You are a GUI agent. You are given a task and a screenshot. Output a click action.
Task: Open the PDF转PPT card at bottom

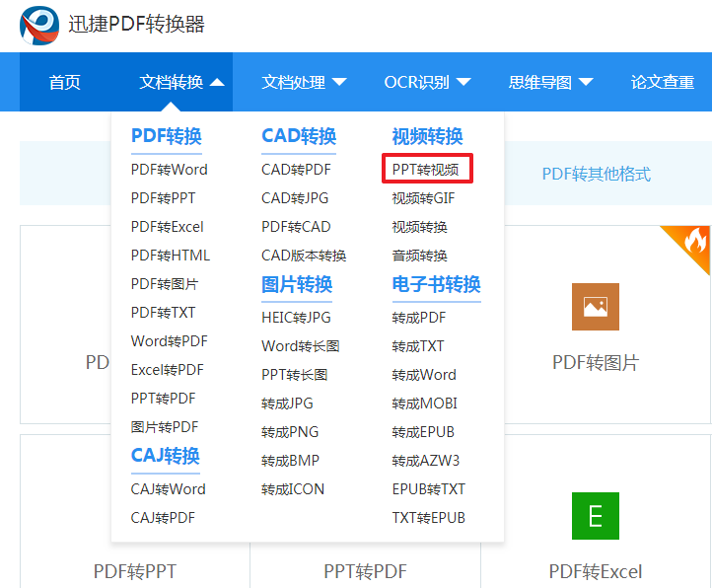pos(135,571)
